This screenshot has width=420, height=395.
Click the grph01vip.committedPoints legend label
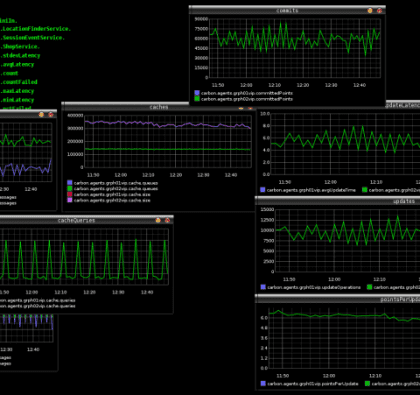[x=247, y=93]
